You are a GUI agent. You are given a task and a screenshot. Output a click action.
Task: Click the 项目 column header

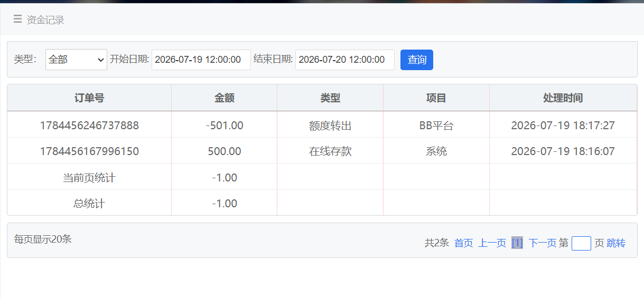tap(436, 98)
